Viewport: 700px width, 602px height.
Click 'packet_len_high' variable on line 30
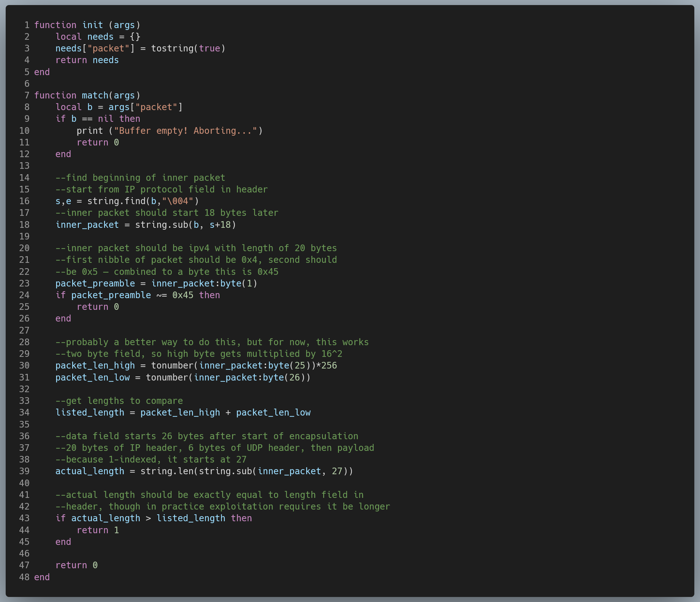[95, 365]
